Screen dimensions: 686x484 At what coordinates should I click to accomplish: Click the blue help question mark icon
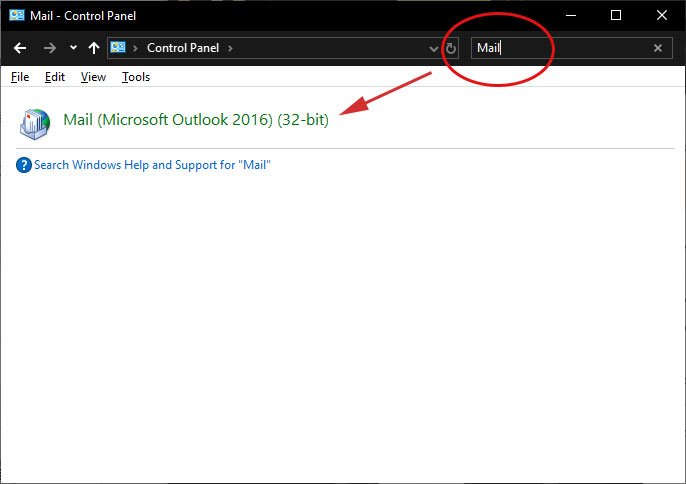(24, 165)
